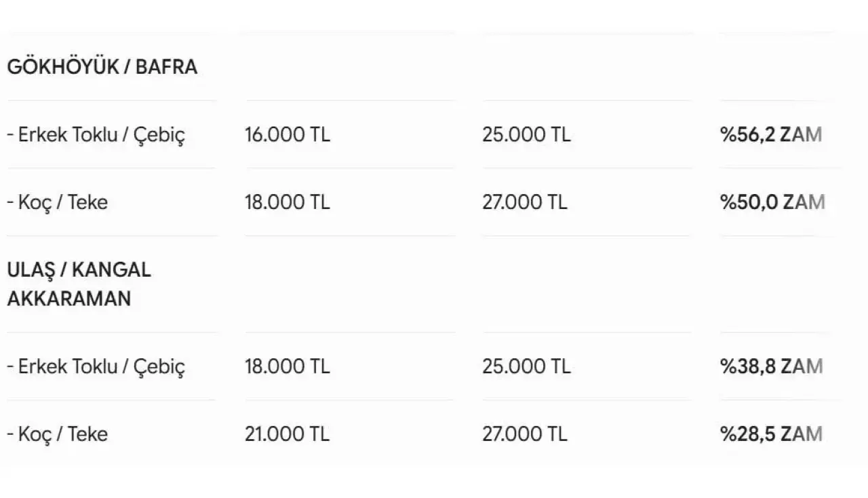The height and width of the screenshot is (498, 868).
Task: Select the 21.000 TL price cell
Action: click(x=288, y=434)
